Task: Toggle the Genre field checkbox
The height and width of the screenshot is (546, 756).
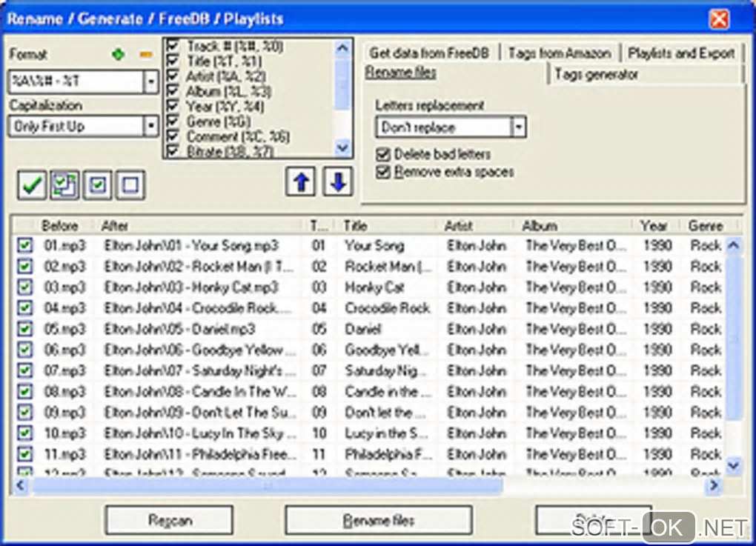Action: coord(173,121)
